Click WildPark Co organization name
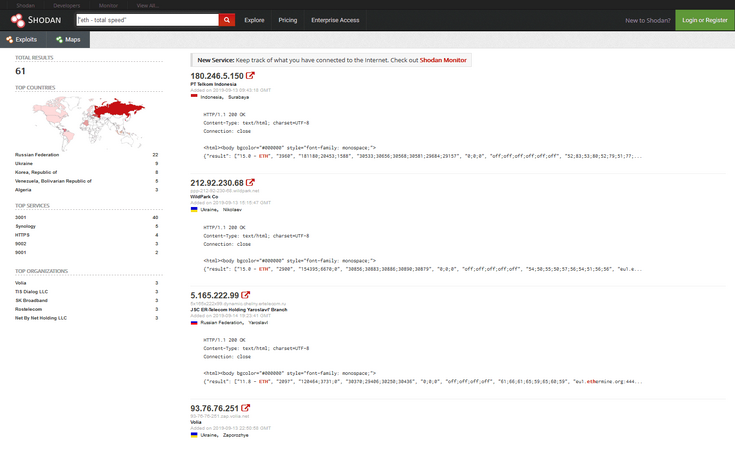Viewport: 735px width, 450px height. coord(204,197)
